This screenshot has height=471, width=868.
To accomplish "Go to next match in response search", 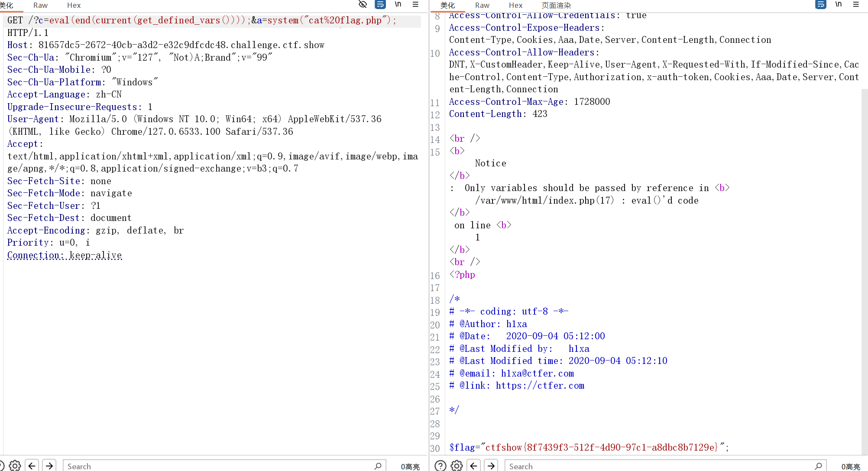I will coord(491,466).
